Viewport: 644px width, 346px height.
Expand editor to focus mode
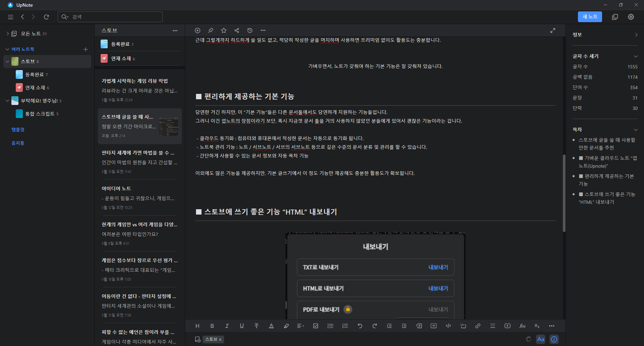(x=553, y=31)
